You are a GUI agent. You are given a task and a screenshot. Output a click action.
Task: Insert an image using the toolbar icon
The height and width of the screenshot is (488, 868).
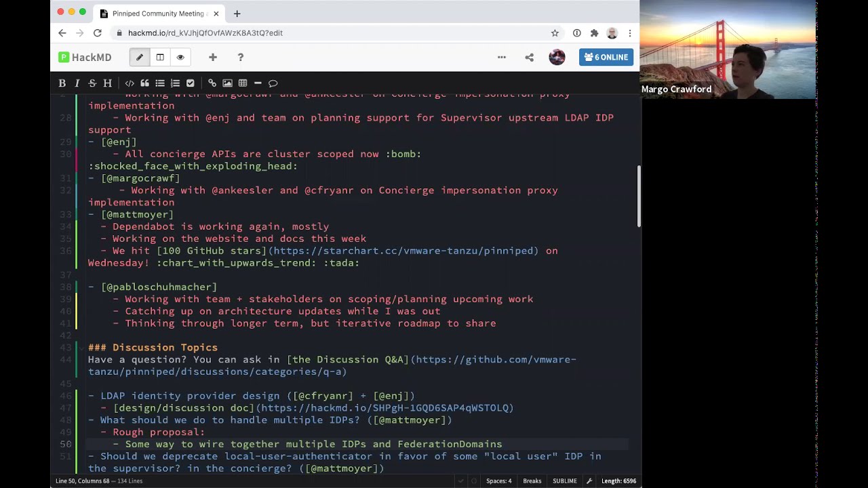227,83
